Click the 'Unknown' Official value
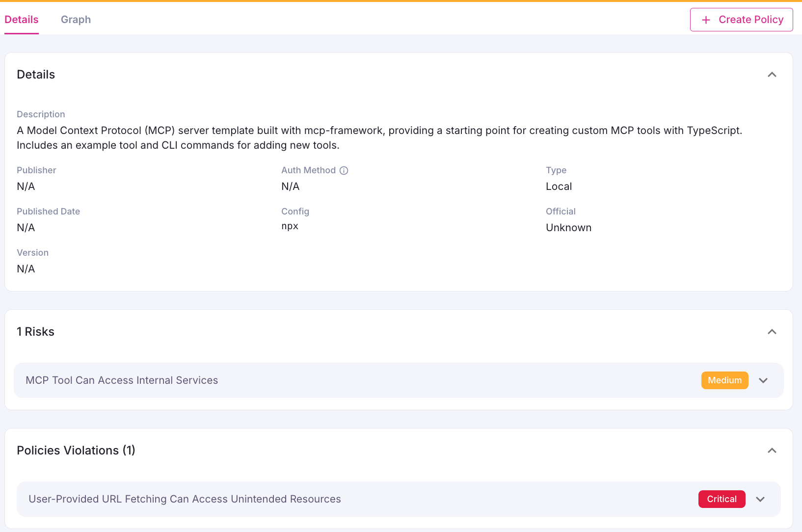 click(x=568, y=228)
